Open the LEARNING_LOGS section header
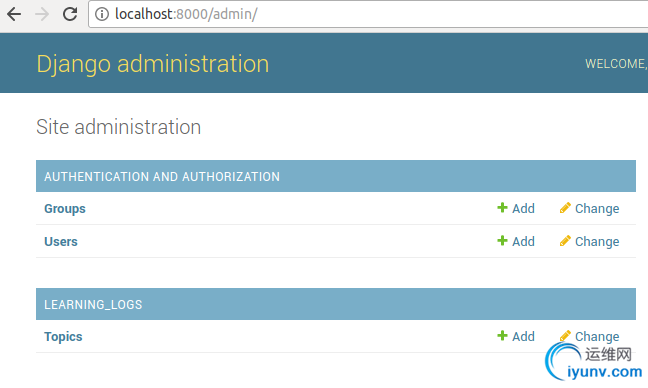 (93, 305)
